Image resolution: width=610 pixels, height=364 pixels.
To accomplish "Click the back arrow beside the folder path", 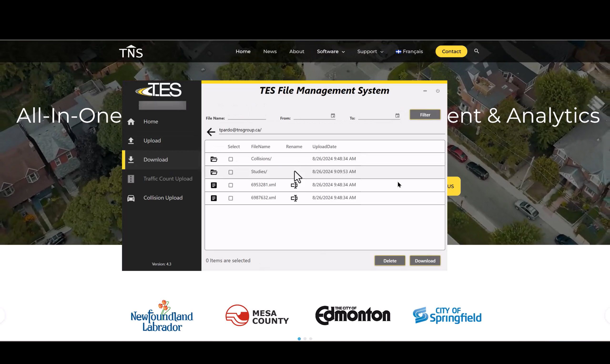I will tap(211, 132).
